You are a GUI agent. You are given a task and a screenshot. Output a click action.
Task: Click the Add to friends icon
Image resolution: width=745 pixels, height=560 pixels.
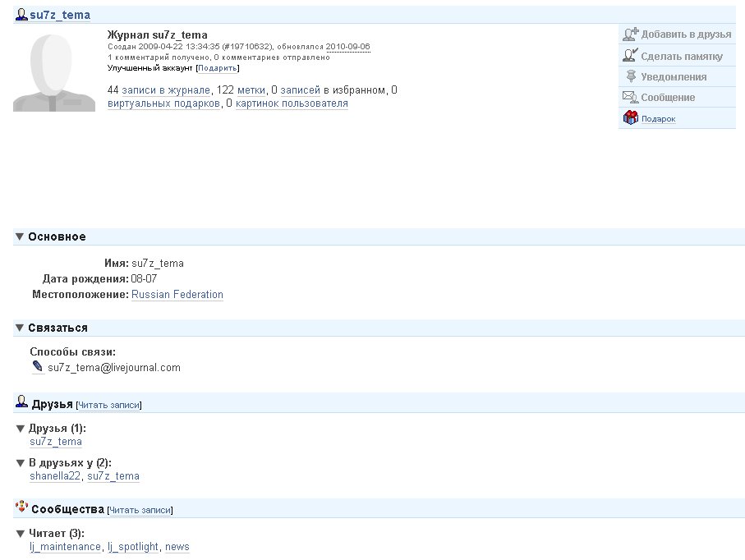[630, 34]
